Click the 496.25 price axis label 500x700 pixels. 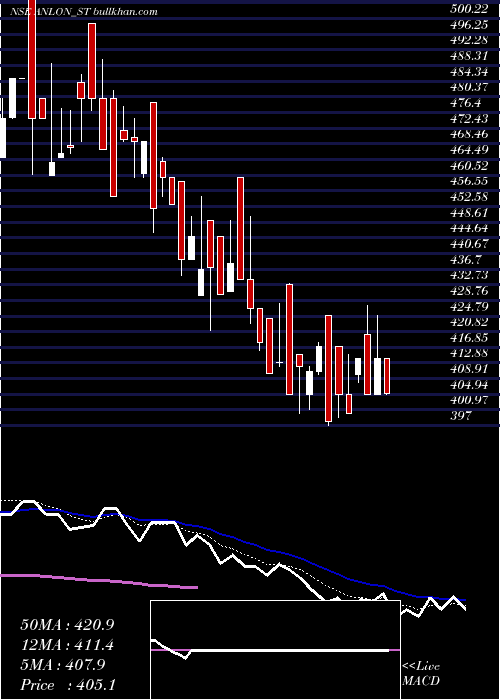click(x=470, y=25)
